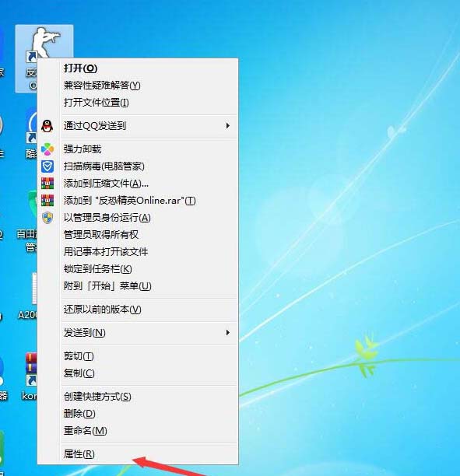
Task: Expand the 发送到(N) submenu arrow
Action: (x=227, y=333)
